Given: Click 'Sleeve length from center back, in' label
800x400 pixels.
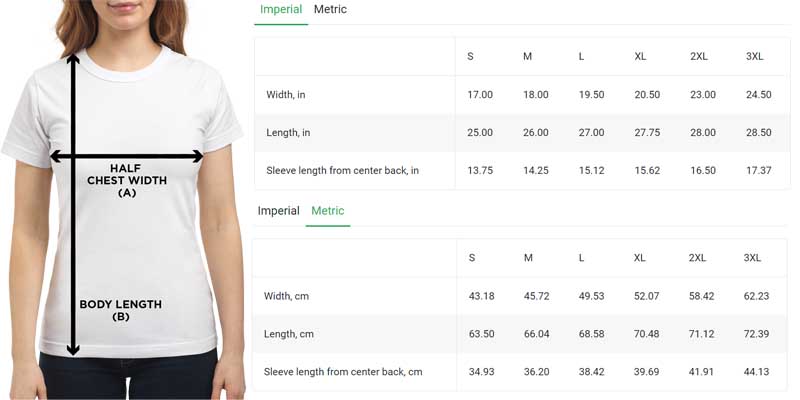Looking at the screenshot, I should click(x=342, y=170).
